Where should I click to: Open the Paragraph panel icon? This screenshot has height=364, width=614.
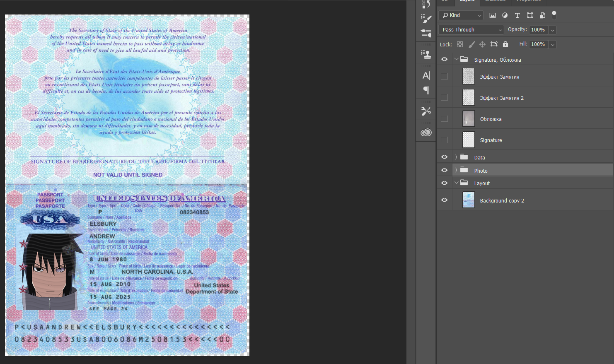pos(426,90)
